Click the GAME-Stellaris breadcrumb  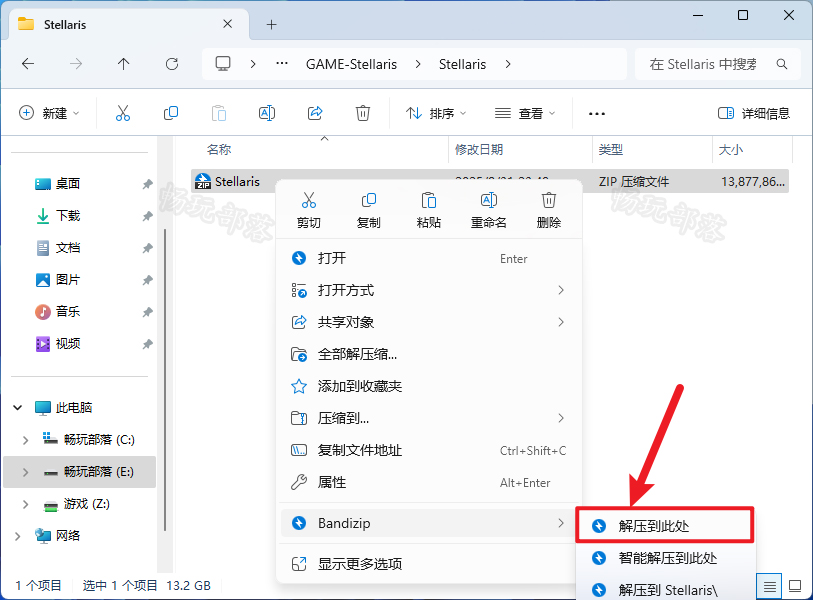352,64
